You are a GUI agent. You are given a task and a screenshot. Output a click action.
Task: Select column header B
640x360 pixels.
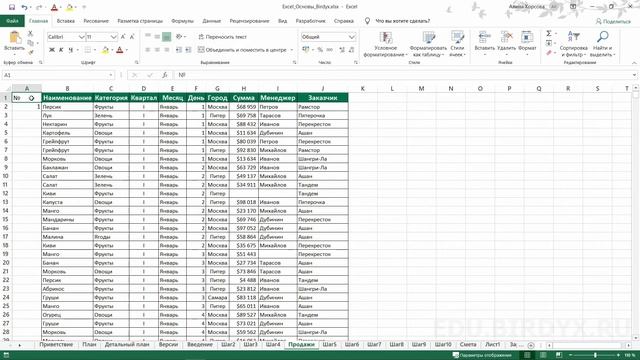(67, 88)
